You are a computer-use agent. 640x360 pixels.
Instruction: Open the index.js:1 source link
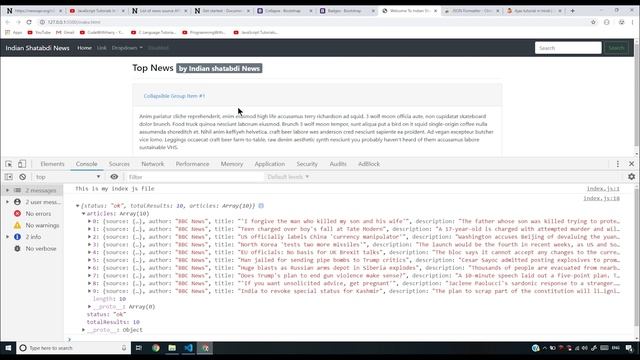click(603, 189)
